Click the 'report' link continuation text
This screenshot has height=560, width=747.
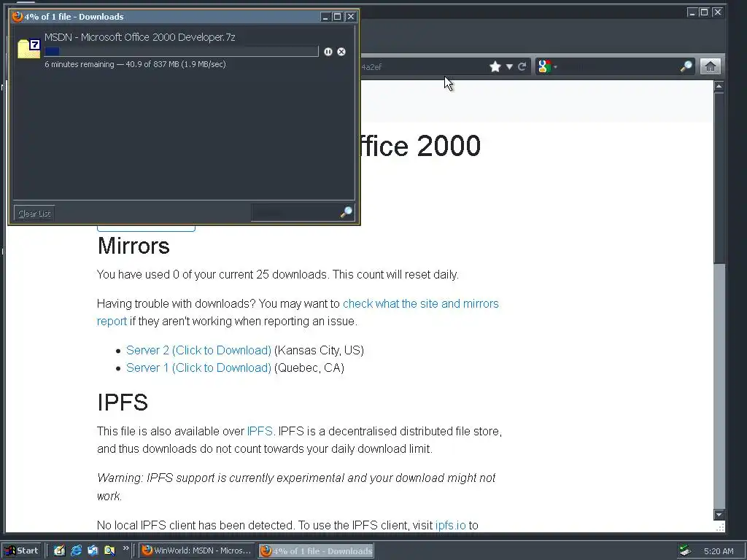112,322
